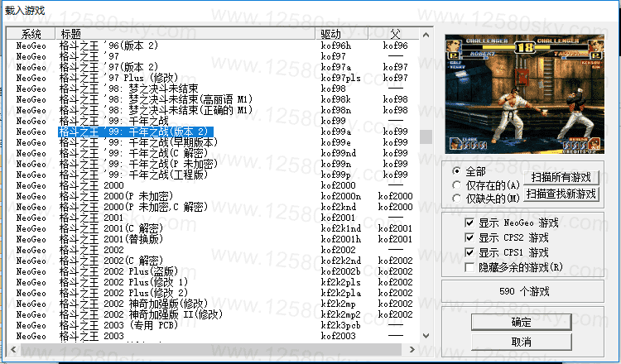This screenshot has height=364, width=621.
Task: Select the 仅存在的(A) radio option
Action: click(x=456, y=185)
